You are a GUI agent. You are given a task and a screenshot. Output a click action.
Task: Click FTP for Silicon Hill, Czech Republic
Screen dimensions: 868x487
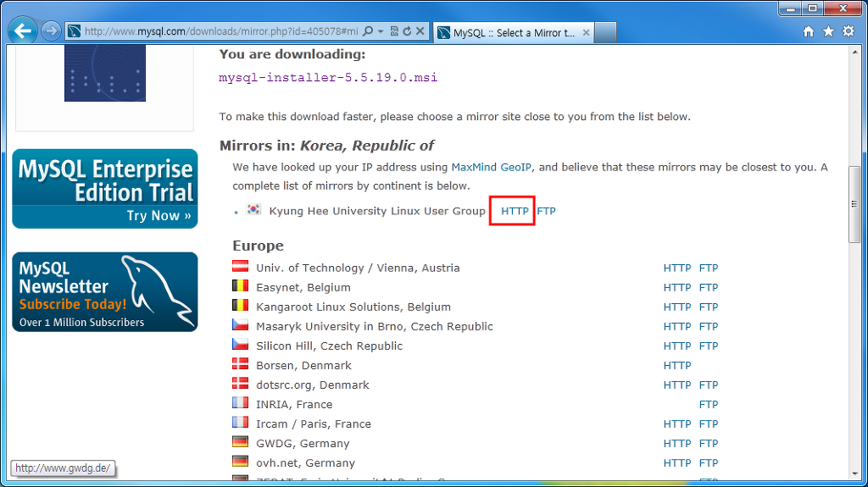click(709, 346)
